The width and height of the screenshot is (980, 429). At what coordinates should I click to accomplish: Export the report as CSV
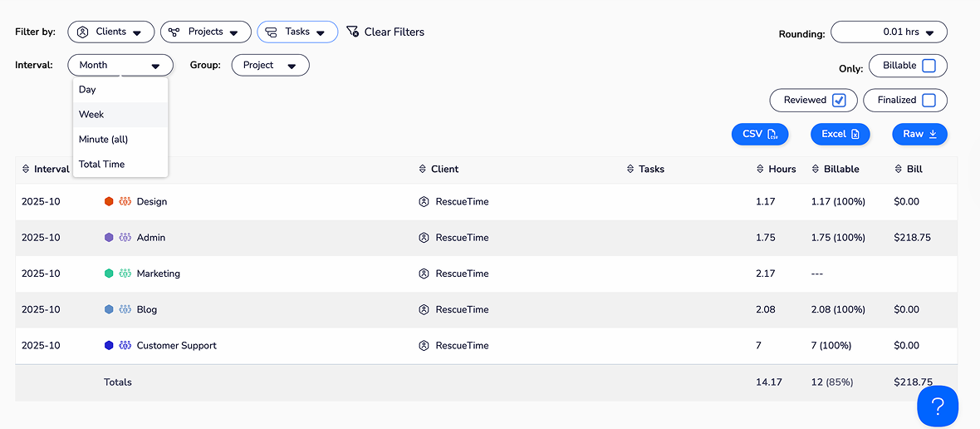[759, 134]
